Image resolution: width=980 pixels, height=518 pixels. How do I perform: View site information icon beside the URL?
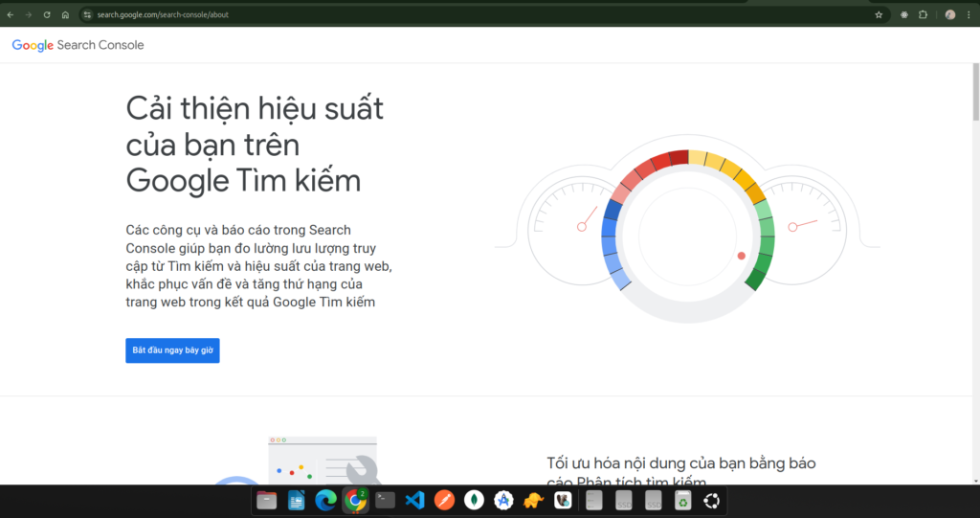click(x=87, y=15)
